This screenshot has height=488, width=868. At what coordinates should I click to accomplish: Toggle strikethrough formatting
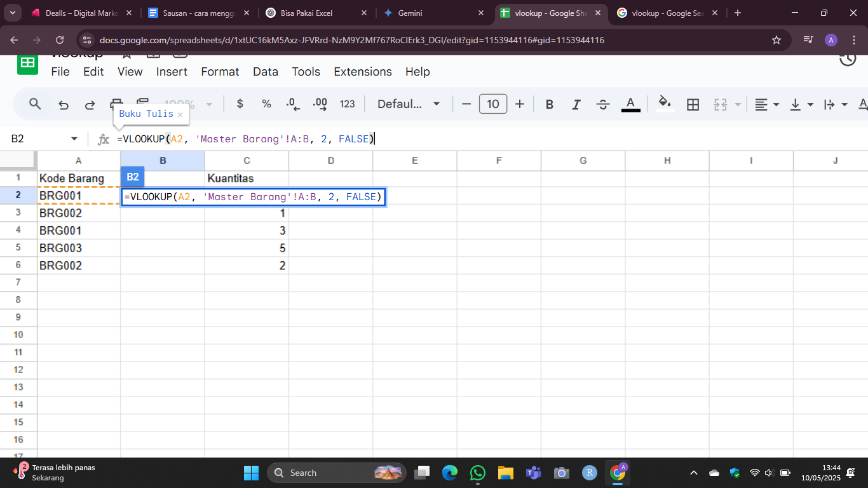click(x=604, y=104)
